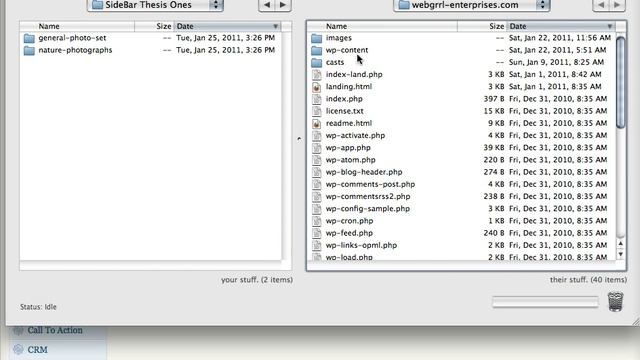The height and width of the screenshot is (360, 640).
Task: Select the casts folder icon
Action: 316,63
